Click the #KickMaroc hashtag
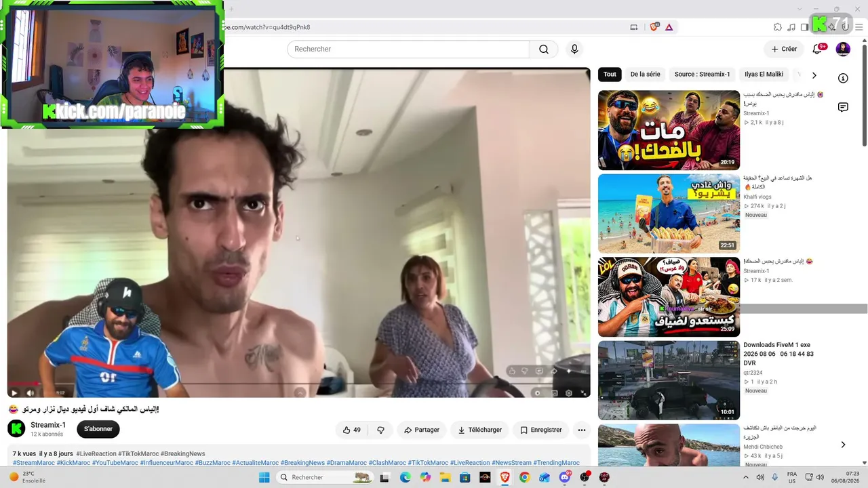868x488 pixels. click(x=73, y=463)
